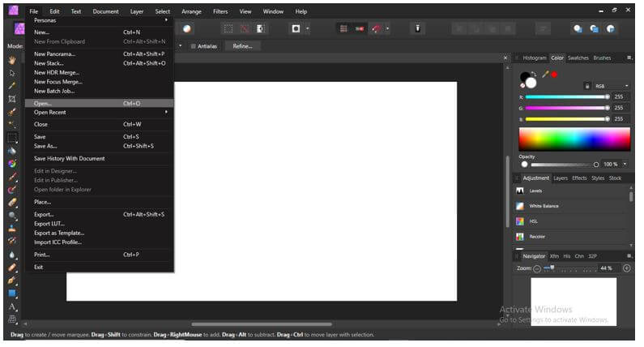Click Open... in the File menu

pos(99,103)
